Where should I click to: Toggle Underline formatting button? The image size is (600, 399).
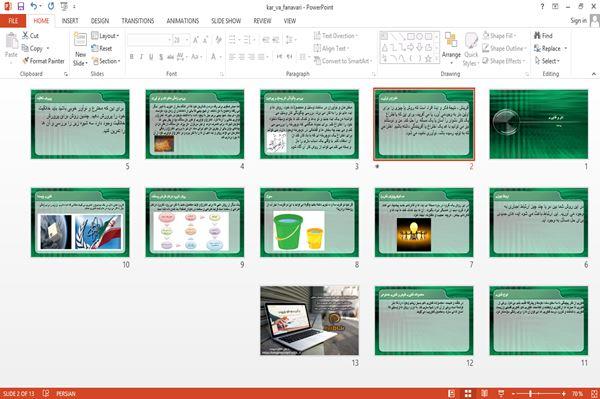tap(151, 57)
